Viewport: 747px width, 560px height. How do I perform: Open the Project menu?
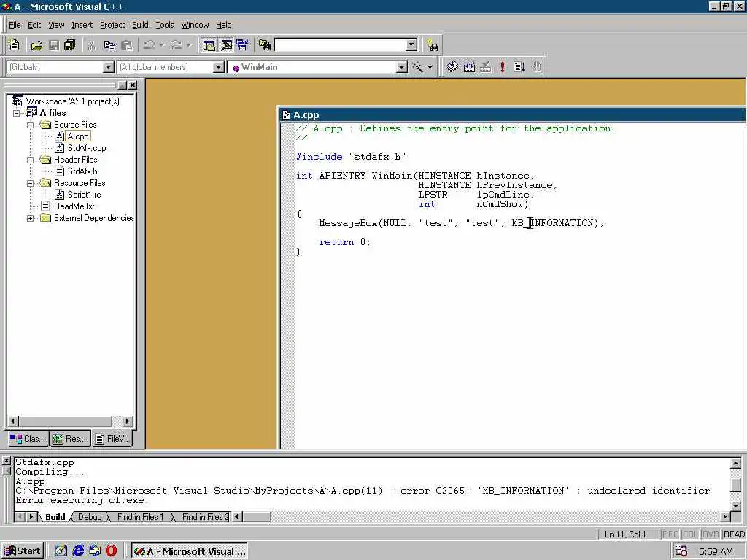(x=112, y=25)
